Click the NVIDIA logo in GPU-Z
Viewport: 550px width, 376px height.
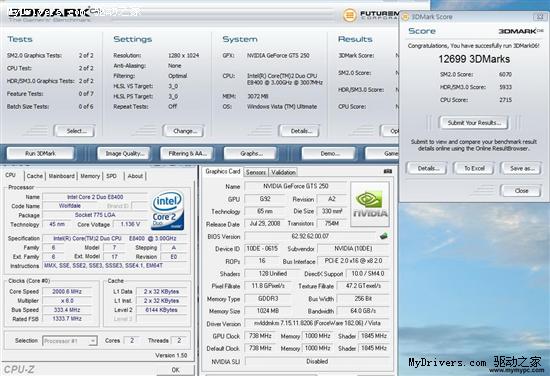click(x=370, y=204)
